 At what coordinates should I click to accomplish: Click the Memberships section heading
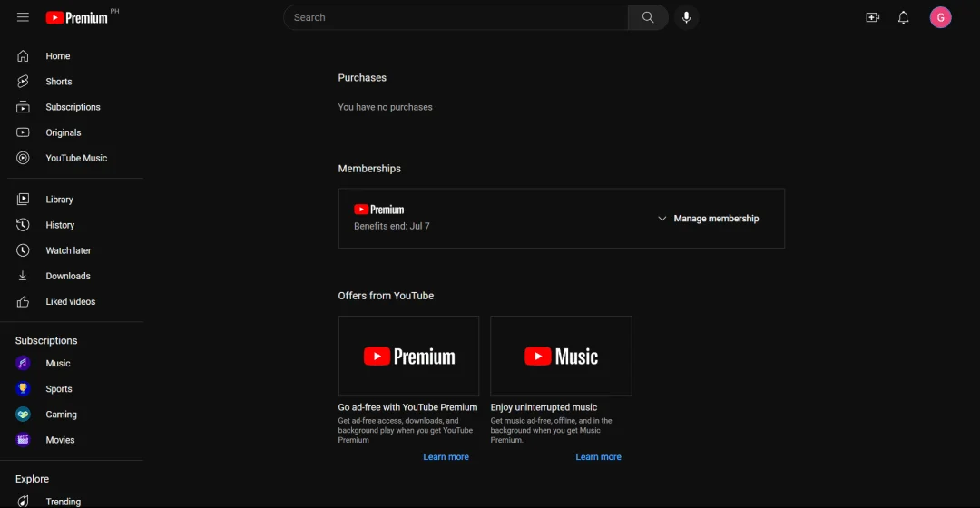click(x=369, y=169)
